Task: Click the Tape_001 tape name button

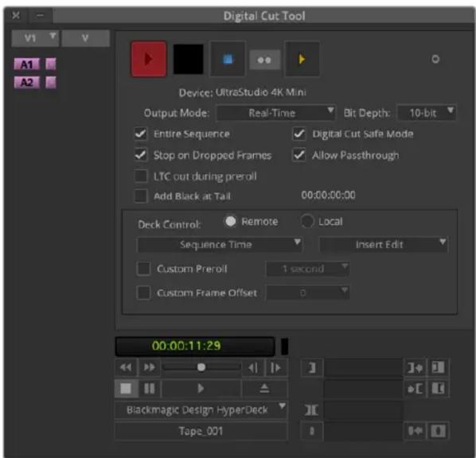Action: pos(201,431)
